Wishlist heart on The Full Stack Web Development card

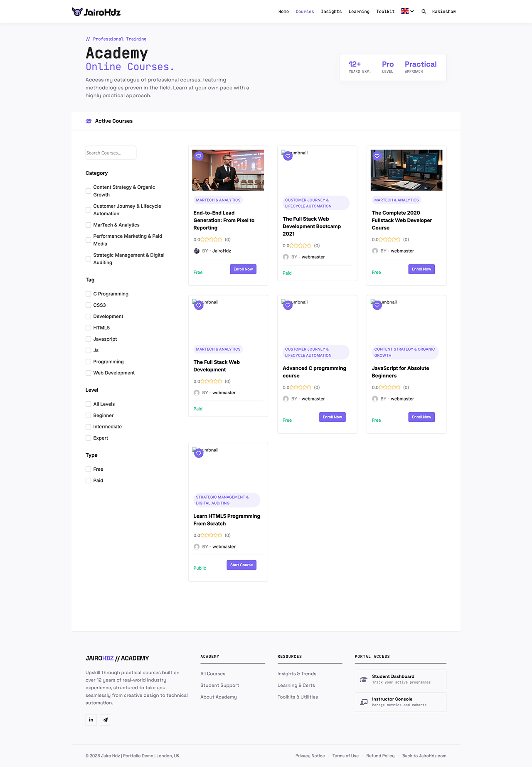[199, 305]
